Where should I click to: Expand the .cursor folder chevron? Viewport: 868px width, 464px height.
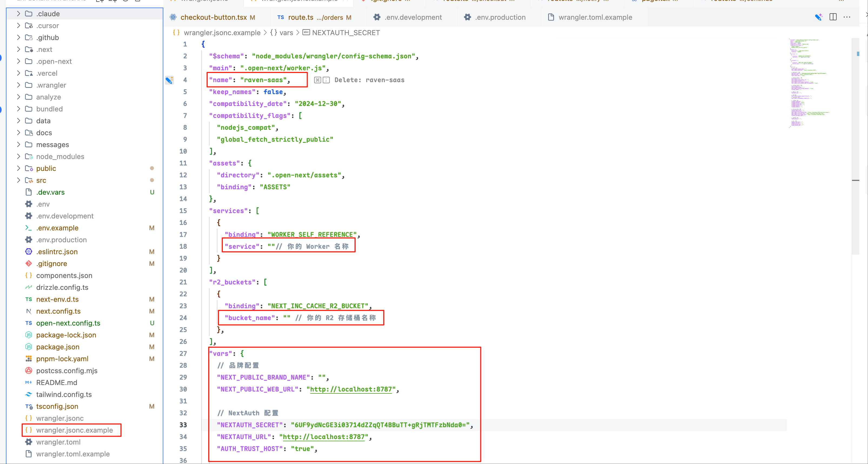point(19,26)
